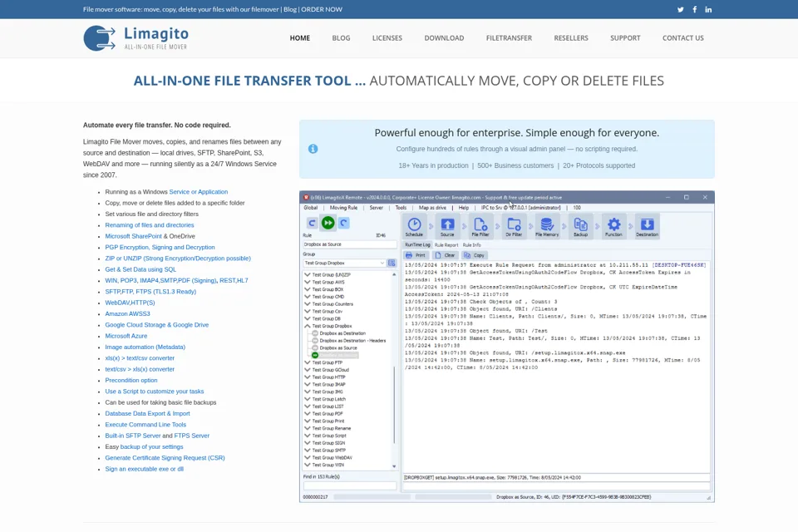
Task: Open the Facebook social icon
Action: 695,10
